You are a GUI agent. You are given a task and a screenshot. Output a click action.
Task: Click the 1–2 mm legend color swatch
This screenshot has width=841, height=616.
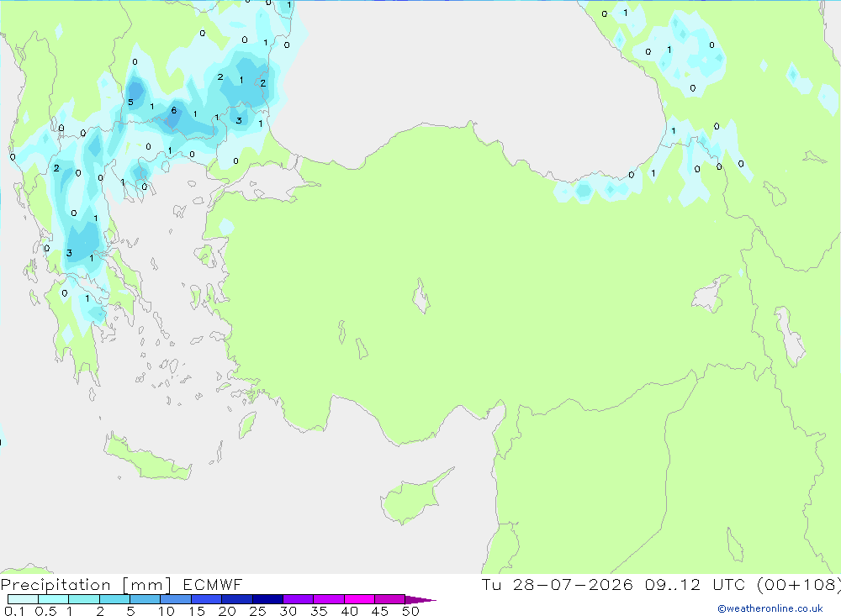click(x=84, y=599)
